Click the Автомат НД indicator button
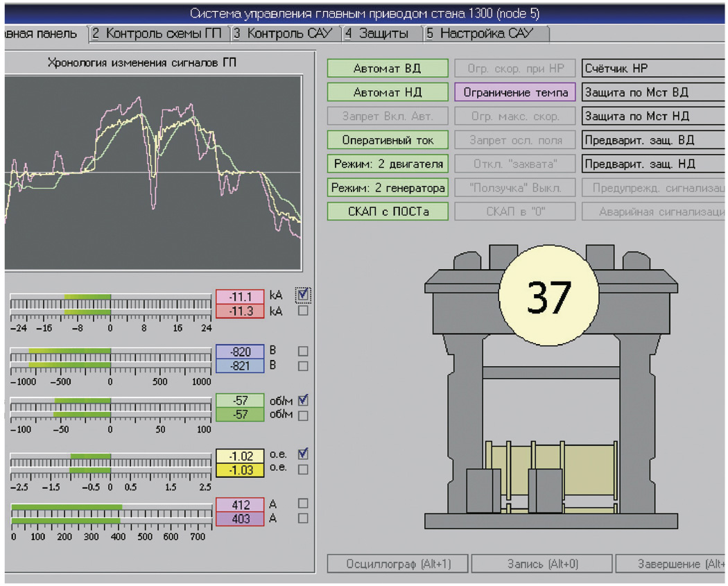 point(388,92)
